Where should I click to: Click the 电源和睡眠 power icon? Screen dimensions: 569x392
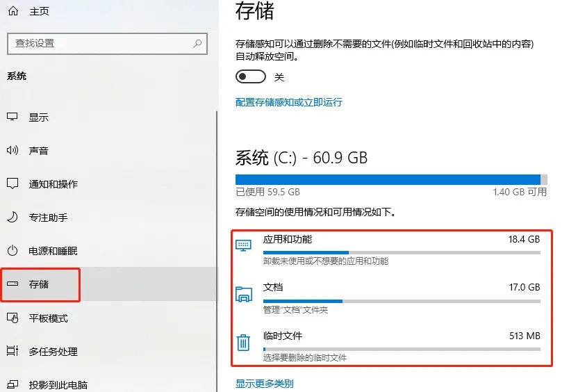pyautogui.click(x=13, y=250)
